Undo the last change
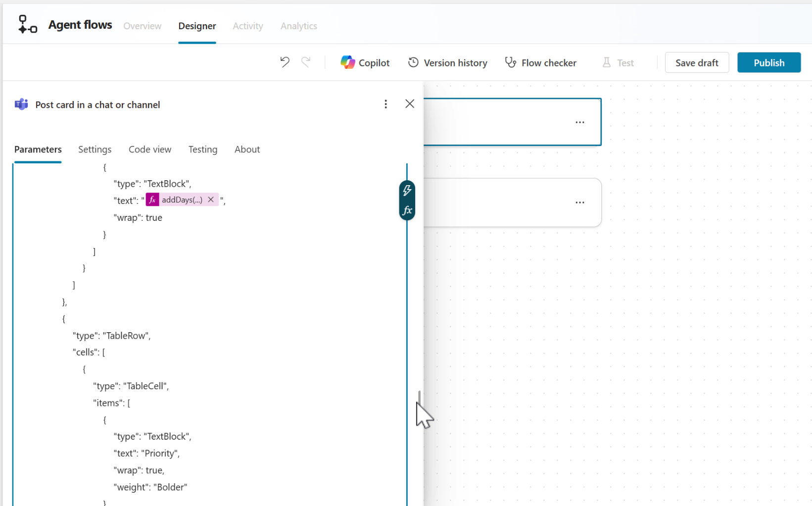This screenshot has width=812, height=506. (285, 62)
